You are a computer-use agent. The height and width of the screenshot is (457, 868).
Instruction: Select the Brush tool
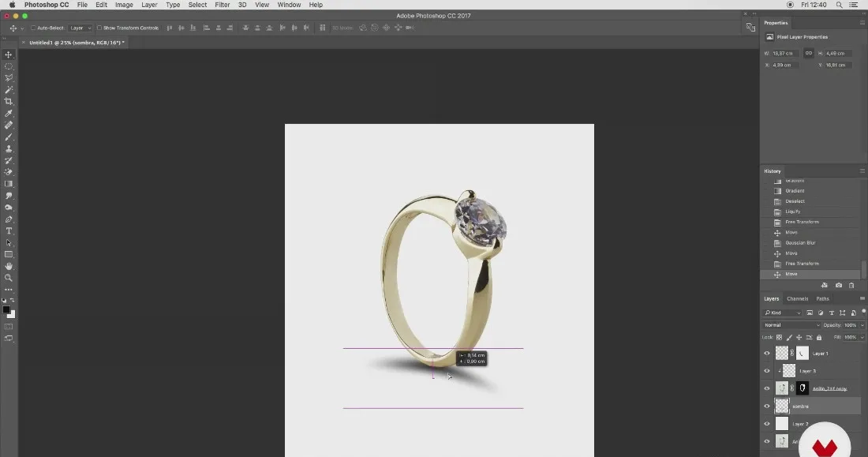(x=9, y=137)
